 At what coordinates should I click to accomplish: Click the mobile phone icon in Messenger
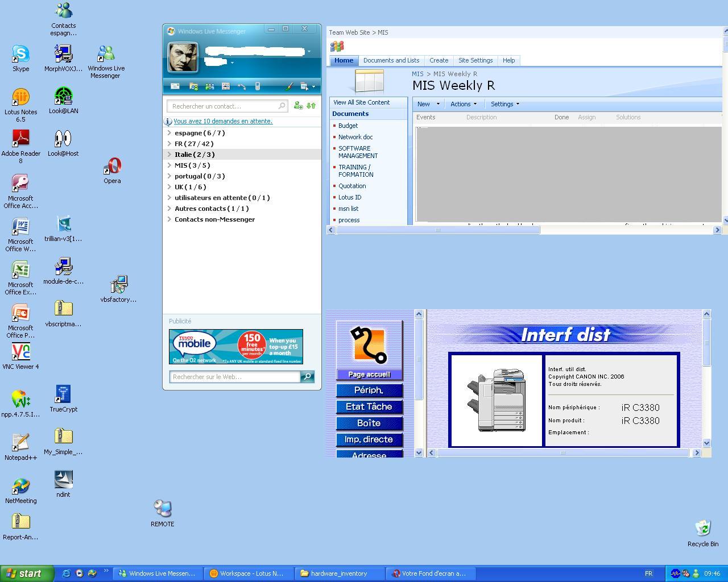258,86
